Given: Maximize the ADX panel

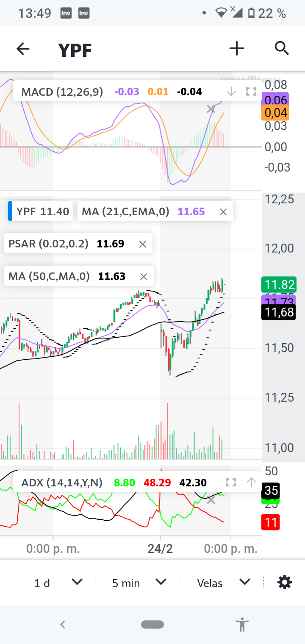Looking at the screenshot, I should [x=231, y=482].
